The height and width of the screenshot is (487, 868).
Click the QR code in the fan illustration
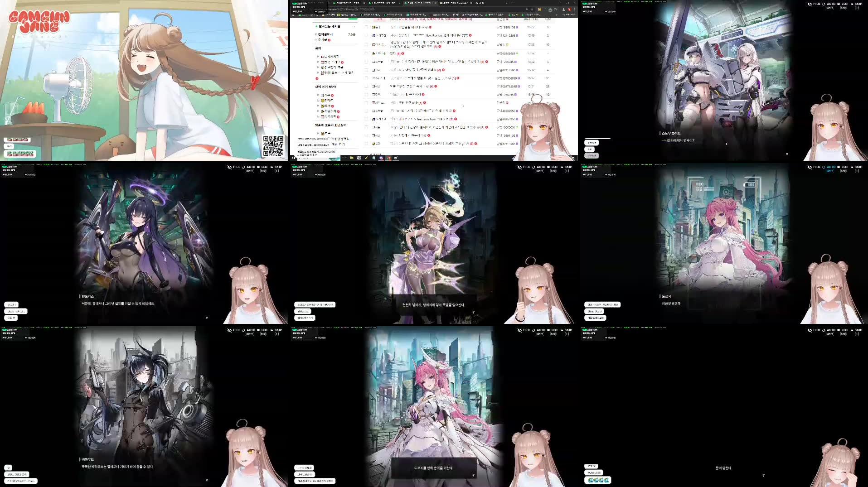(x=273, y=146)
